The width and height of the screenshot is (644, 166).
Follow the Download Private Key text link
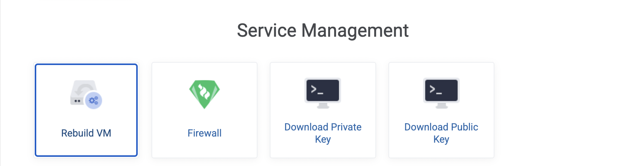click(323, 133)
